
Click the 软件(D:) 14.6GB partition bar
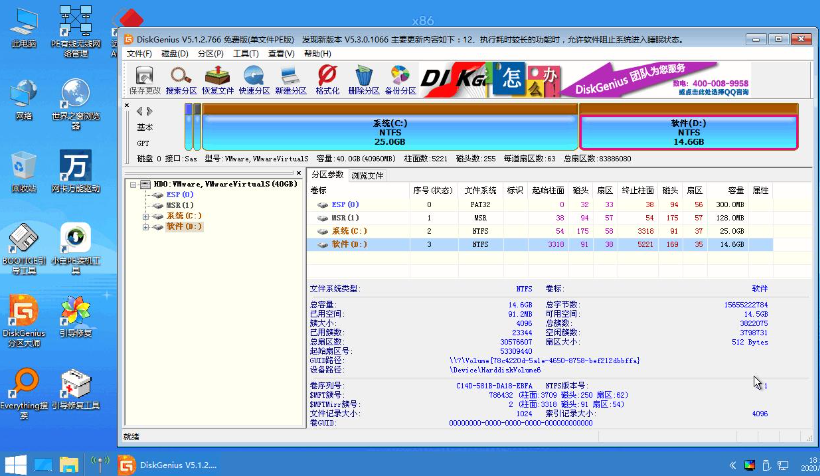tap(688, 127)
